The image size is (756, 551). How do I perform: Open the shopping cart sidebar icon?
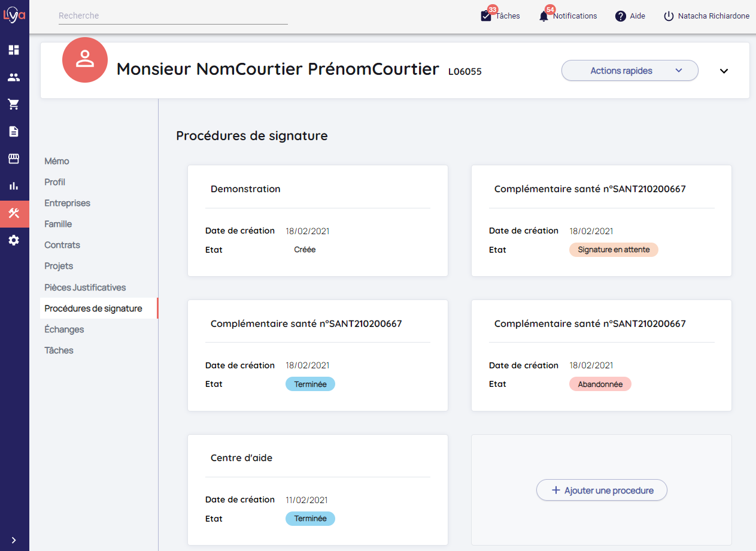pyautogui.click(x=14, y=105)
